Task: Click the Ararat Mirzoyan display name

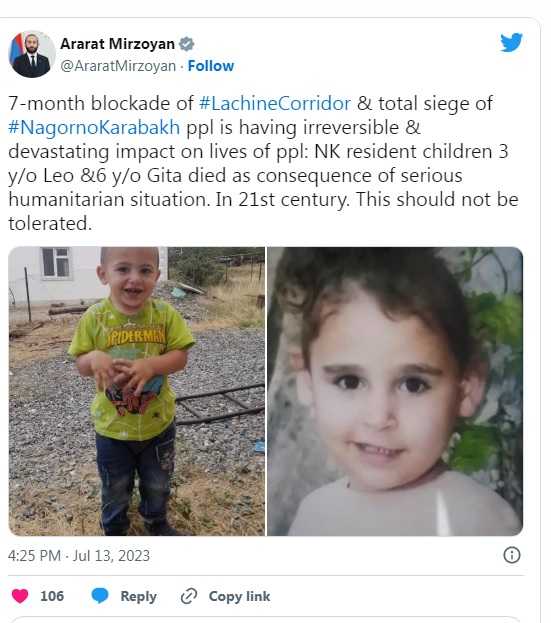Action: coord(117,44)
